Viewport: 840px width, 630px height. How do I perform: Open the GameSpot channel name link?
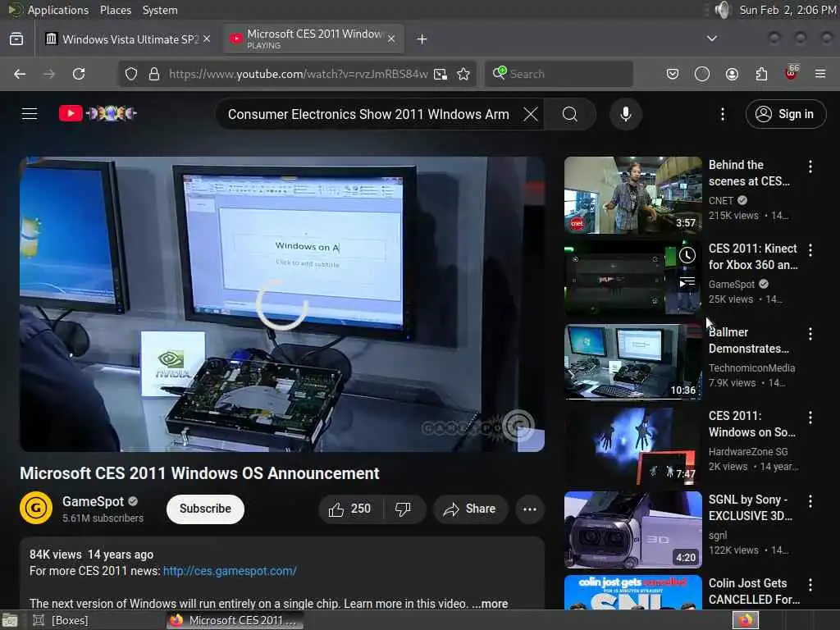tap(93, 501)
